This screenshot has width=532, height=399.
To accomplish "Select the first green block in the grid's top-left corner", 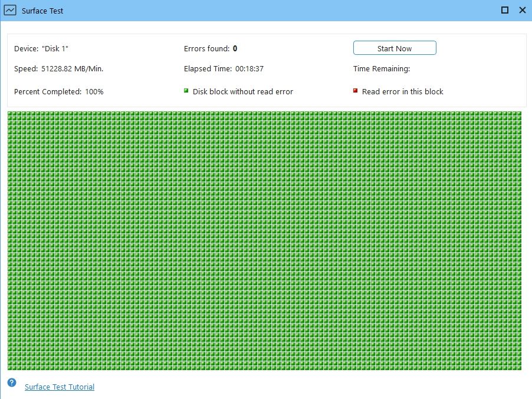I will pyautogui.click(x=10, y=114).
